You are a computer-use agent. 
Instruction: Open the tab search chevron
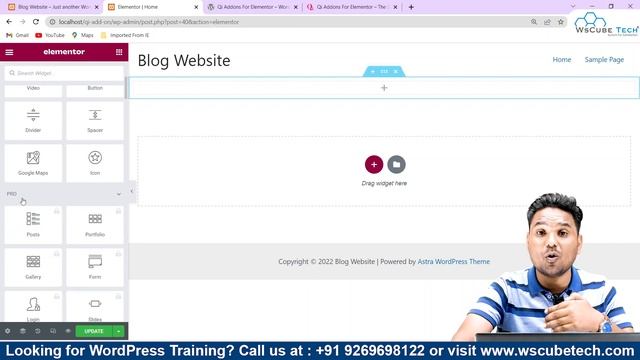click(573, 6)
